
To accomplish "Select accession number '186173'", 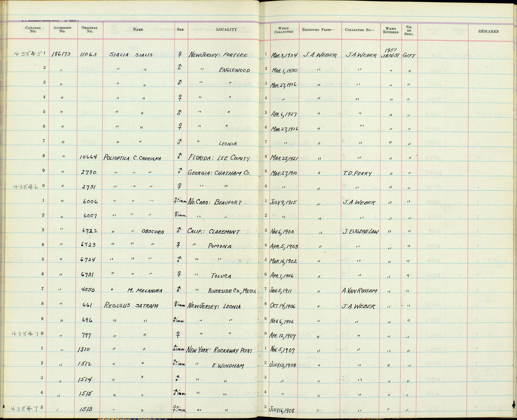I will pyautogui.click(x=61, y=54).
